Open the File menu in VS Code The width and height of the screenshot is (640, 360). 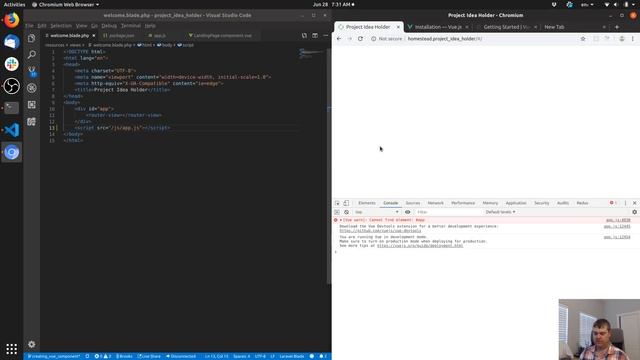coord(29,26)
